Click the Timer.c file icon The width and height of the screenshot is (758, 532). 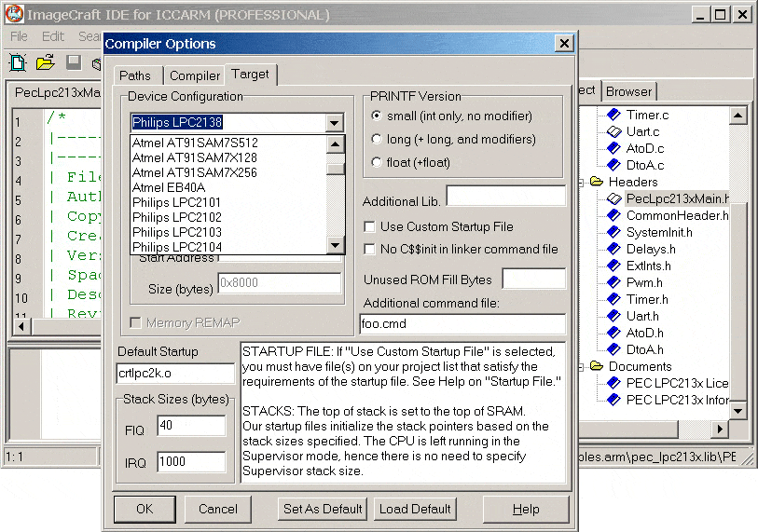613,115
